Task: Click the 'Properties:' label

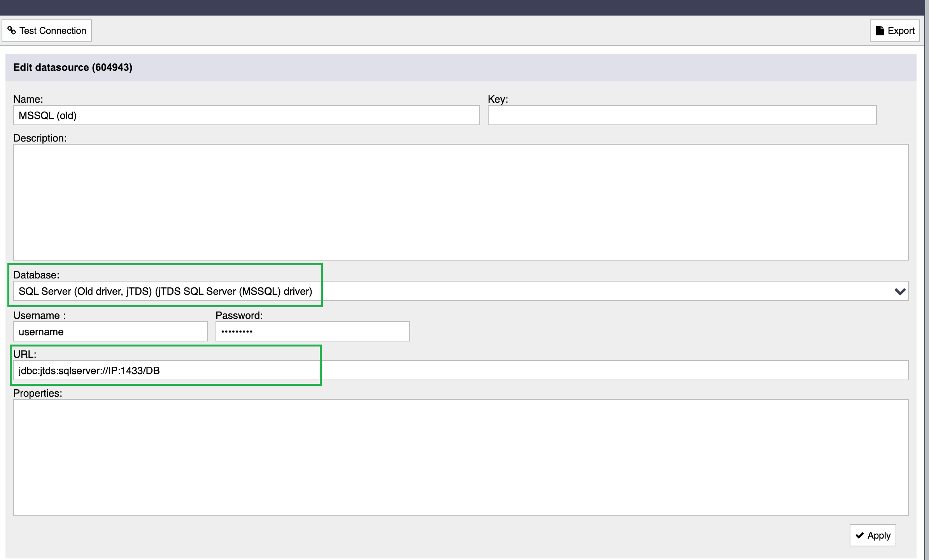Action: coord(38,393)
